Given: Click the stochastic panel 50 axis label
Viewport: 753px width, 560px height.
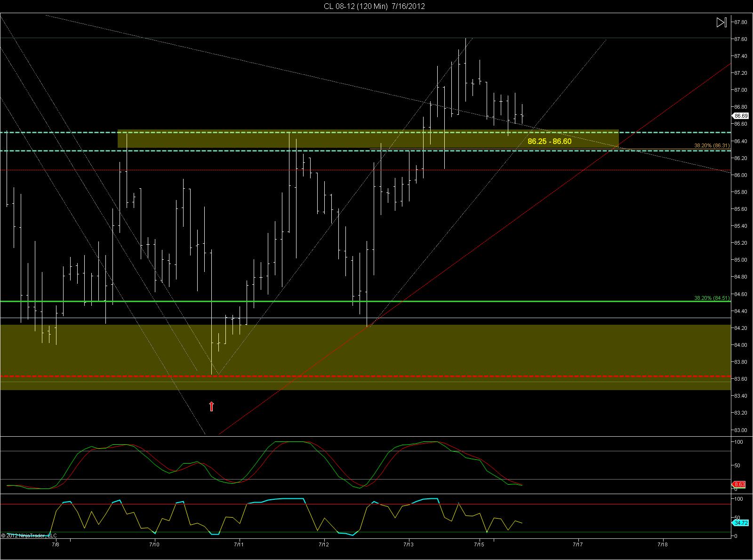Looking at the screenshot, I should pos(738,465).
